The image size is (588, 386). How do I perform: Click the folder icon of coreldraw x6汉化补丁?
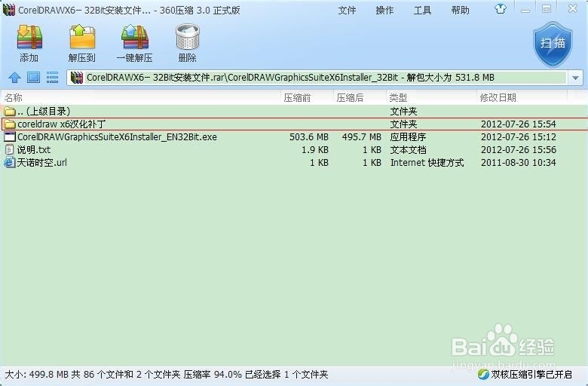pyautogui.click(x=10, y=124)
